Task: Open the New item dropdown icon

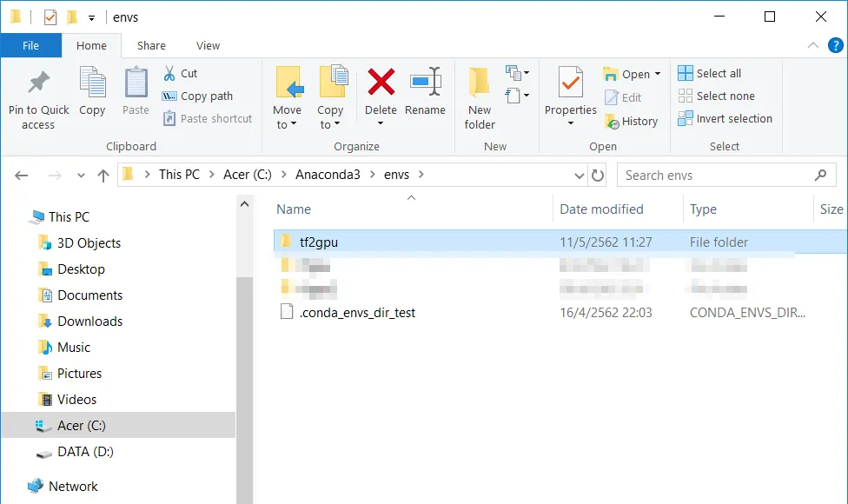Action: [x=517, y=72]
